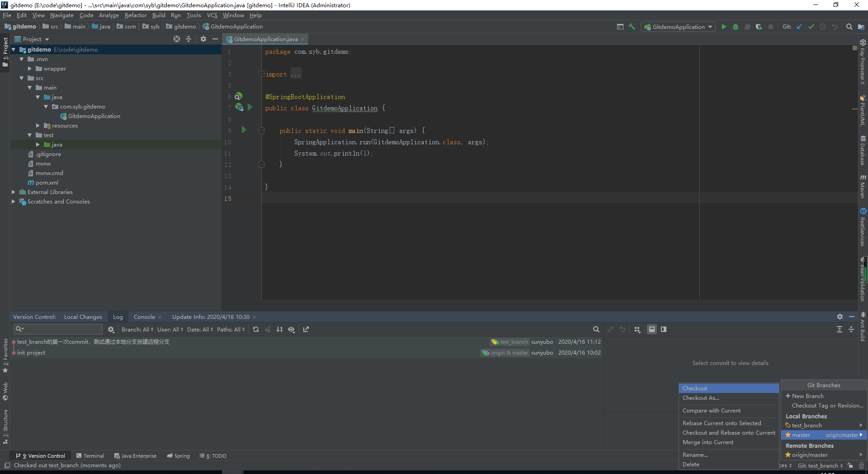Collapse all in the commit details pane
868x474 pixels.
point(851,329)
